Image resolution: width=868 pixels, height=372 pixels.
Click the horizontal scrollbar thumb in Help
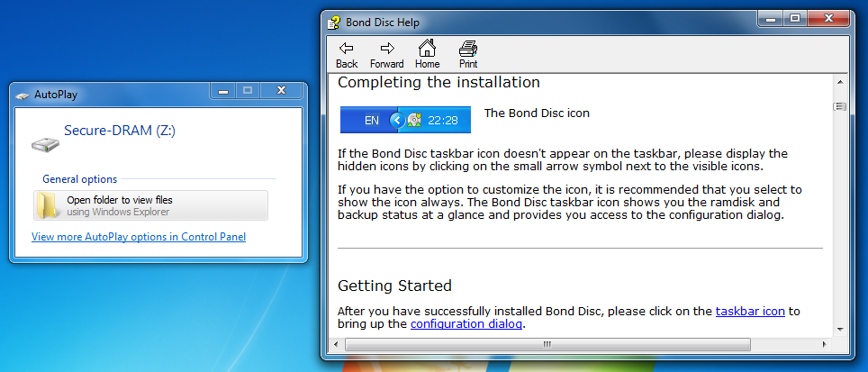coord(547,344)
